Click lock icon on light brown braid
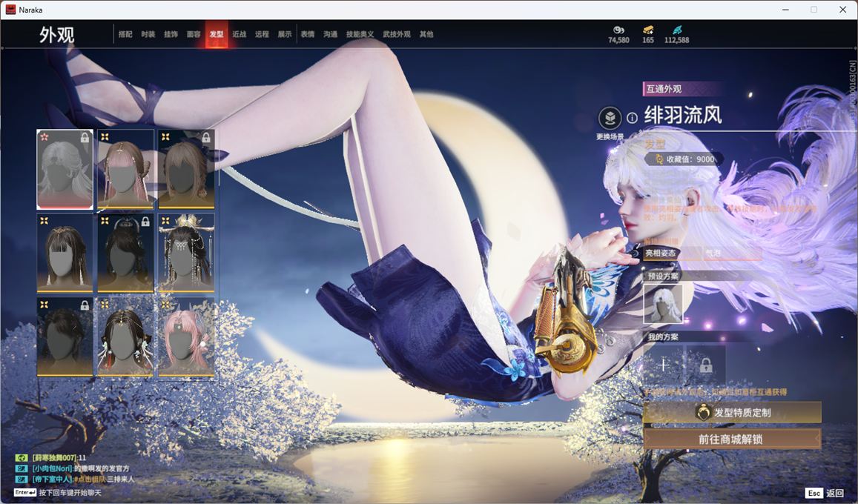The image size is (858, 504). [206, 137]
